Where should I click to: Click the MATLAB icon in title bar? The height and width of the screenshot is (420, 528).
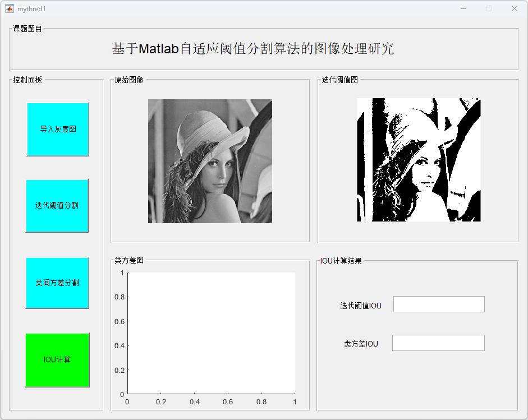(10, 9)
